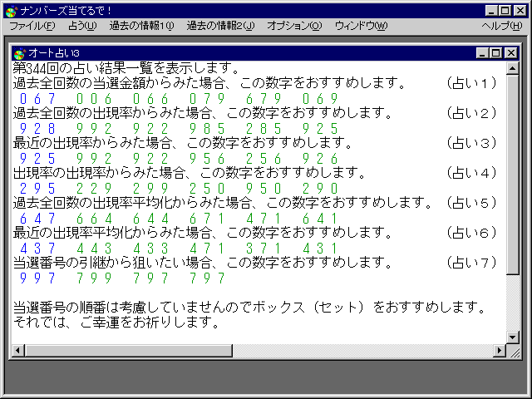Minimize the main ナンバーズ当てるで！ window

(491, 11)
